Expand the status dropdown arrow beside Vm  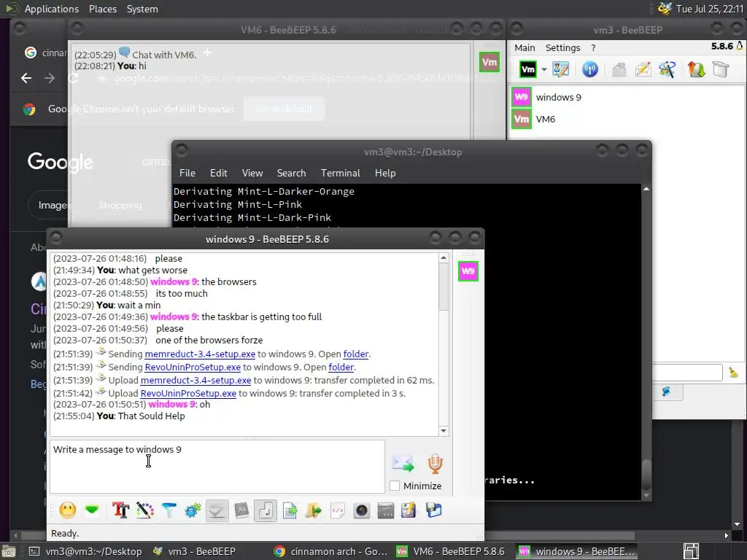(543, 69)
